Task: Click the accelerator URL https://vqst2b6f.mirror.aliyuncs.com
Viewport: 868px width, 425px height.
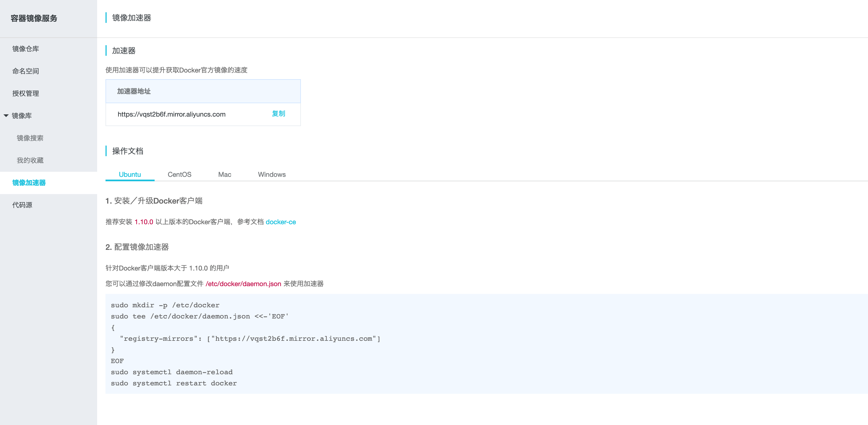Action: 172,114
